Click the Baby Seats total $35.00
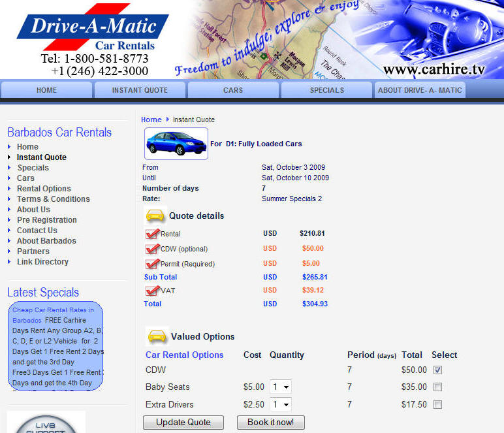The image size is (504, 433). [x=414, y=387]
